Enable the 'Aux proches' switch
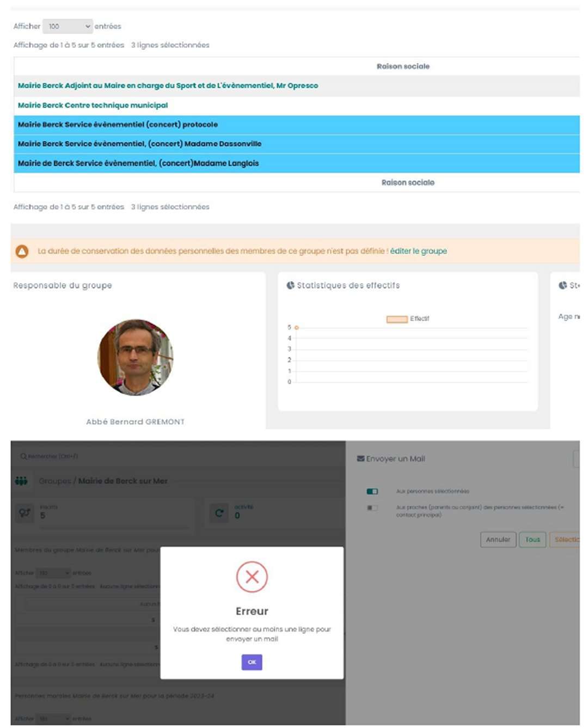This screenshot has height=728, width=588. (372, 507)
